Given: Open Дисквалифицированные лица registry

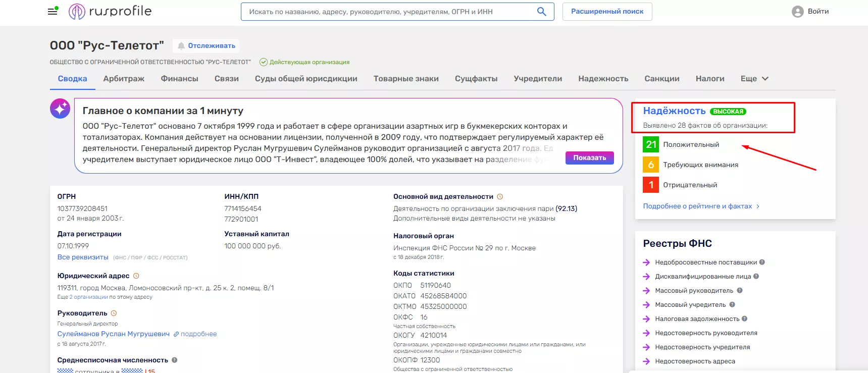Looking at the screenshot, I should tap(703, 277).
